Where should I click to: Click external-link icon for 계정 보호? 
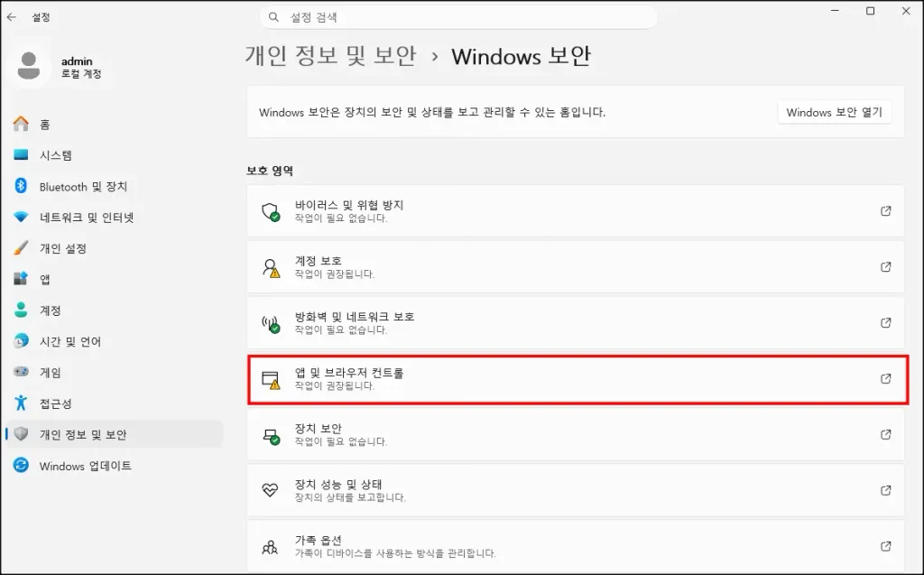click(886, 266)
